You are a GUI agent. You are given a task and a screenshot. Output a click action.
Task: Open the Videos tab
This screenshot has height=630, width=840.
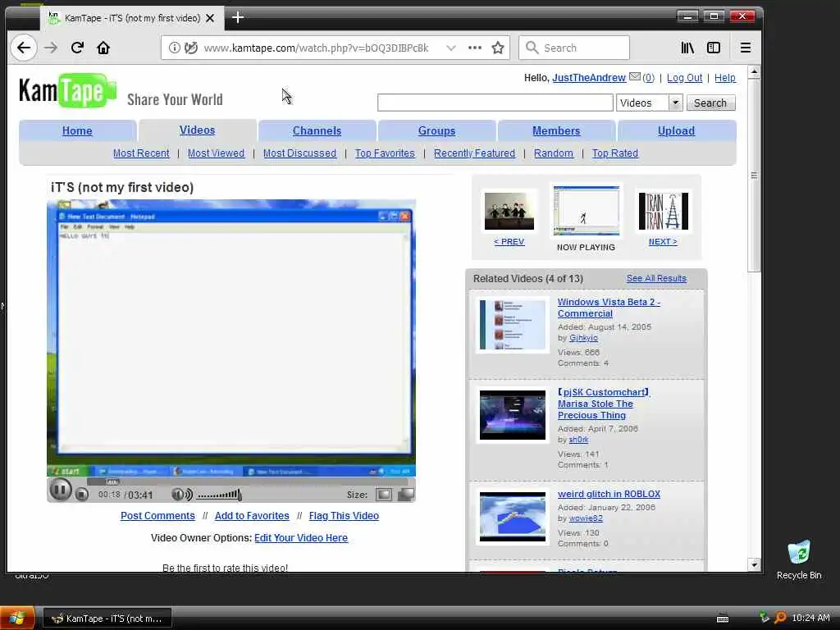pyautogui.click(x=197, y=130)
